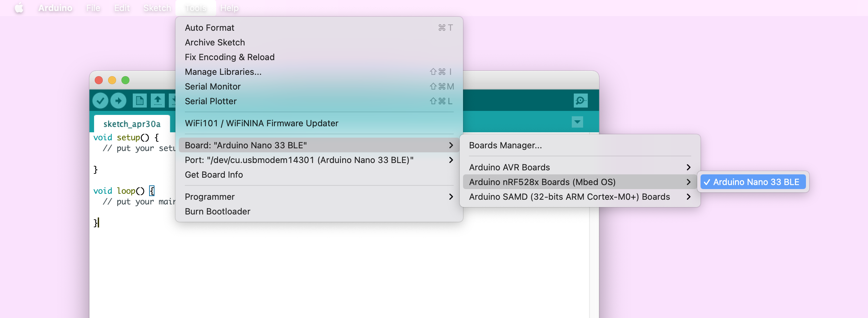Choose Auto Format from Tools menu

tap(319, 28)
